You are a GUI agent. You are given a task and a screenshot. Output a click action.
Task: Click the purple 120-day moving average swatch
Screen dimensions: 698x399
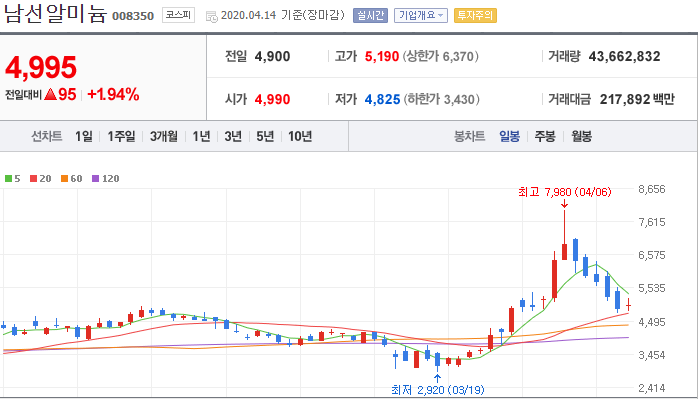tap(96, 179)
